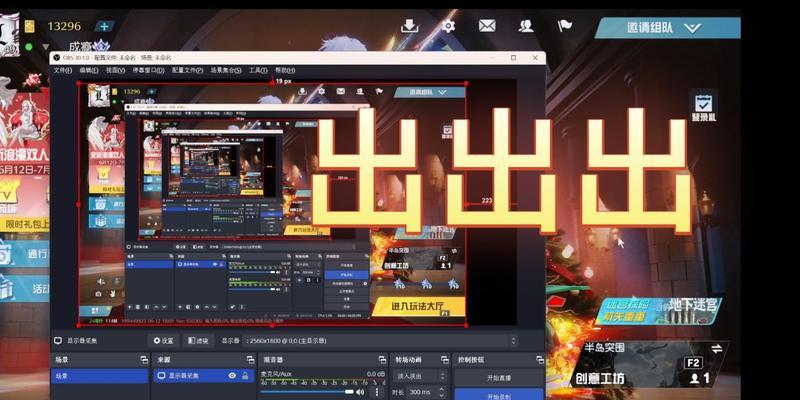Screen dimensions: 800x400
Task: Select the 场景 item in scenes list
Action: (100, 376)
